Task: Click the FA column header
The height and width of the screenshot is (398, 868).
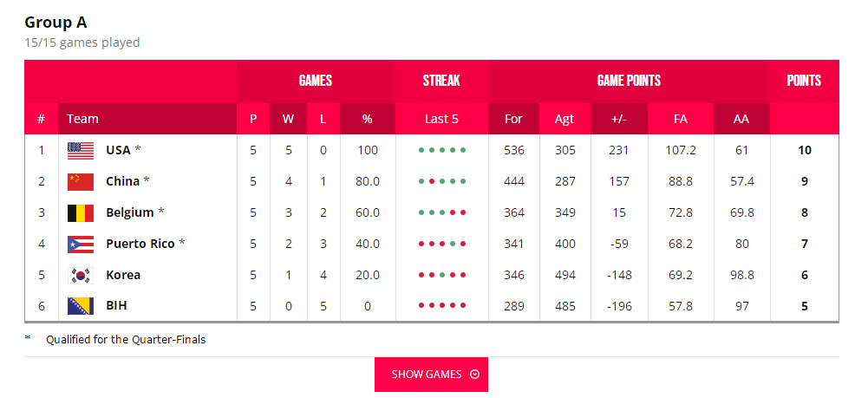Action: point(680,119)
